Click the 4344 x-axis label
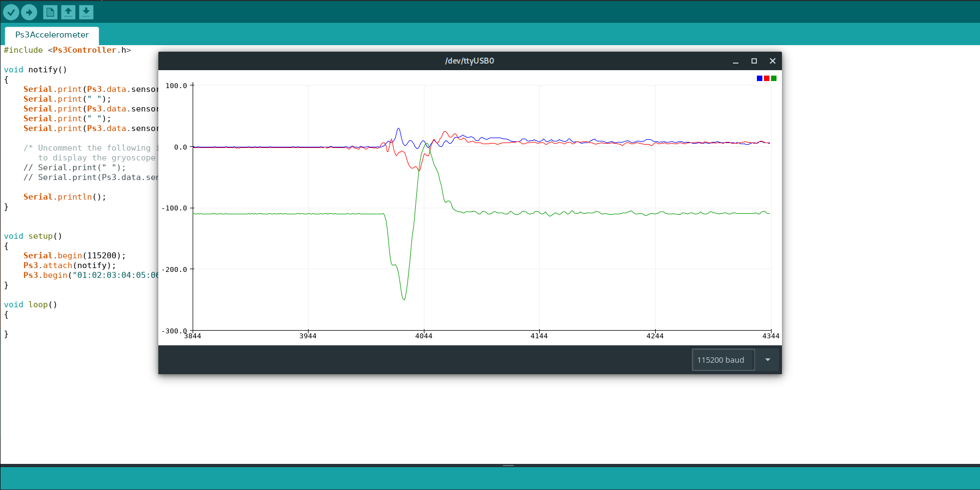The width and height of the screenshot is (980, 490). [771, 336]
